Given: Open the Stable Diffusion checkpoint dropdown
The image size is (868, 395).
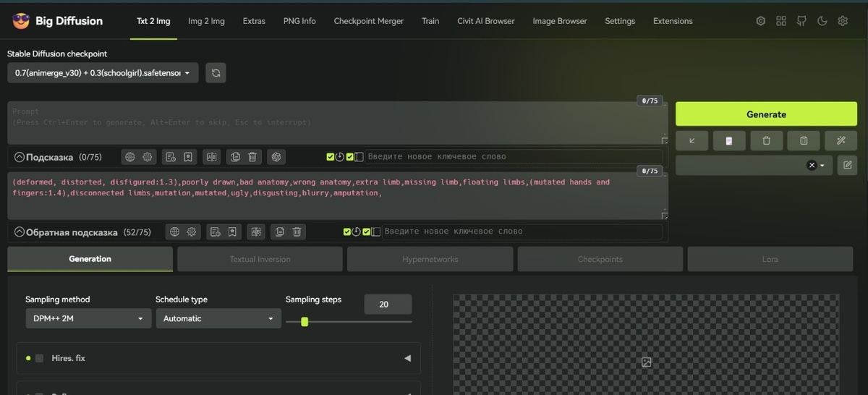Looking at the screenshot, I should point(103,72).
